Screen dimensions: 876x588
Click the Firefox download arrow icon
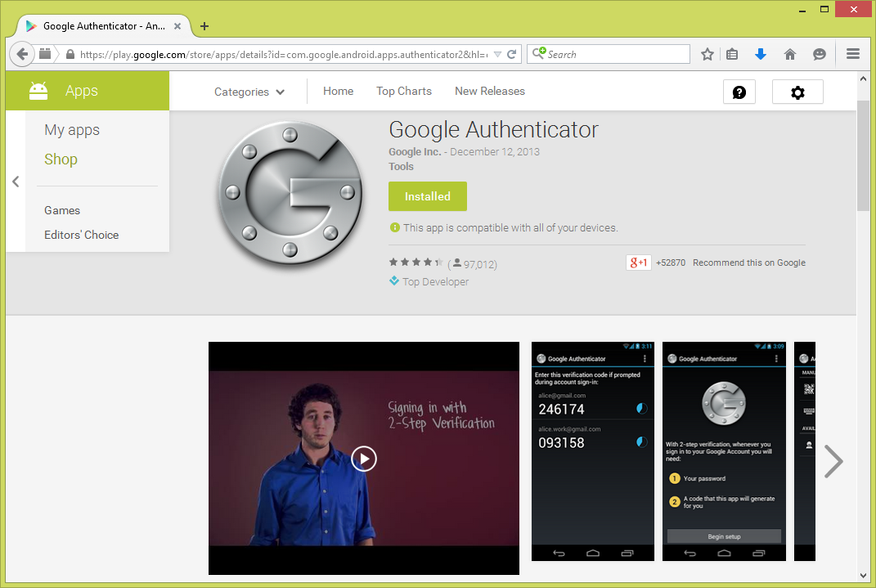coord(761,54)
